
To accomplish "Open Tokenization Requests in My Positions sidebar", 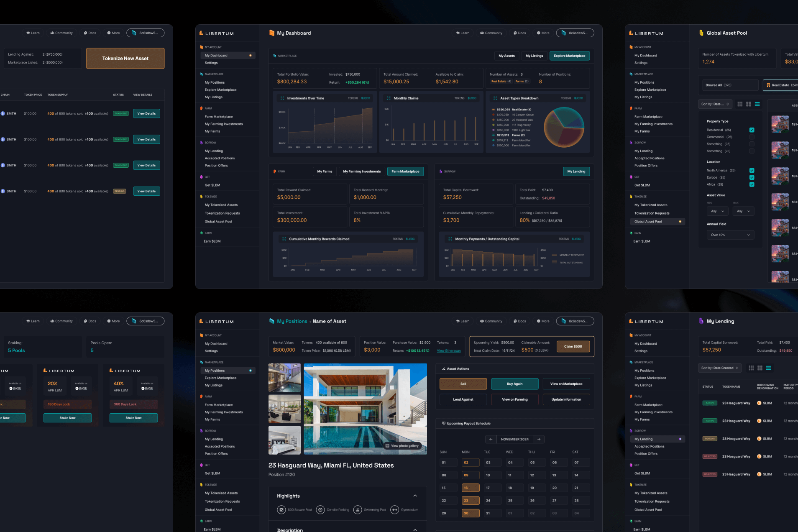I will (x=222, y=501).
